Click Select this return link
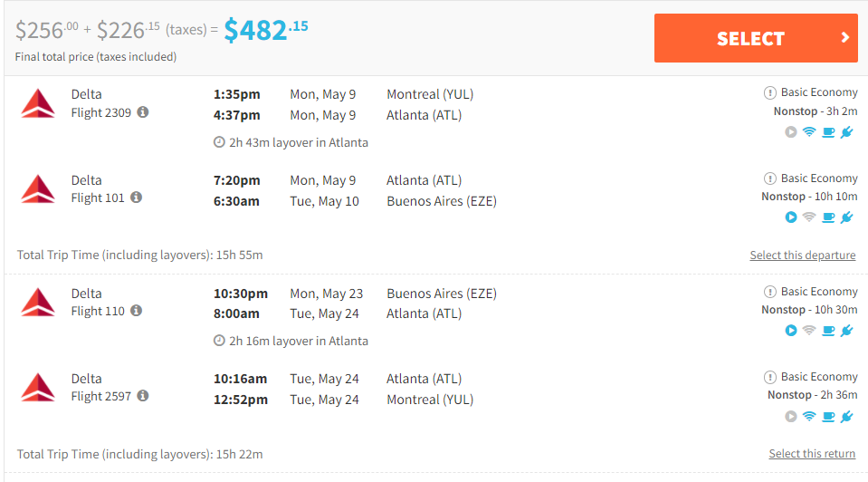Image resolution: width=868 pixels, height=482 pixels. tap(812, 453)
